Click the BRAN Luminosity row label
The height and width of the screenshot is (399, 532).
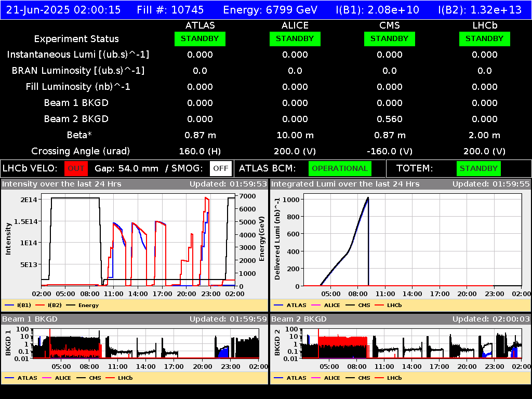tap(78, 71)
